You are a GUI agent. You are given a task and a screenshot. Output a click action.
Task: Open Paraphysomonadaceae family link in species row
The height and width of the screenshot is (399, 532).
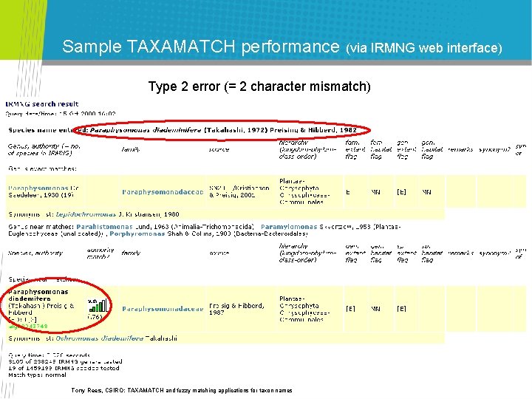tap(163, 309)
